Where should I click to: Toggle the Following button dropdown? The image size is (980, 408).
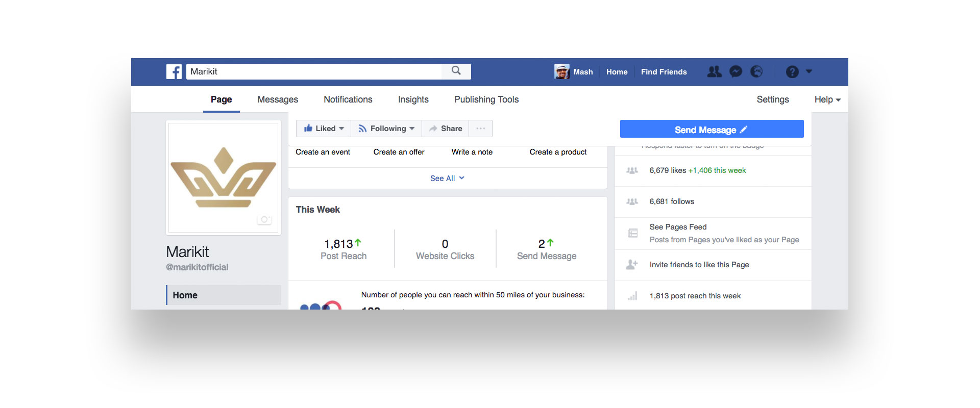[x=386, y=129]
